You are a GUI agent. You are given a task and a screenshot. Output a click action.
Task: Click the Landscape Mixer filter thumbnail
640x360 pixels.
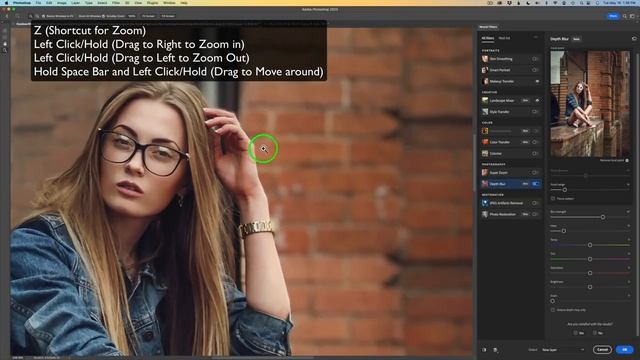(485, 100)
